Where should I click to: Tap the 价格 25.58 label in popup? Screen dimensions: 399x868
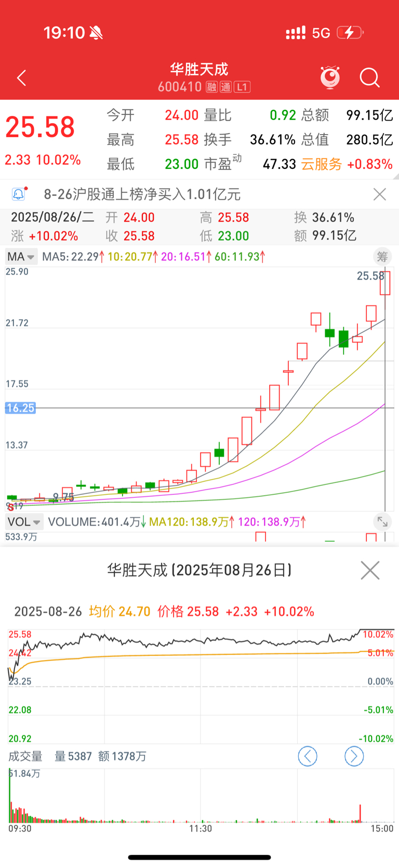pyautogui.click(x=188, y=611)
